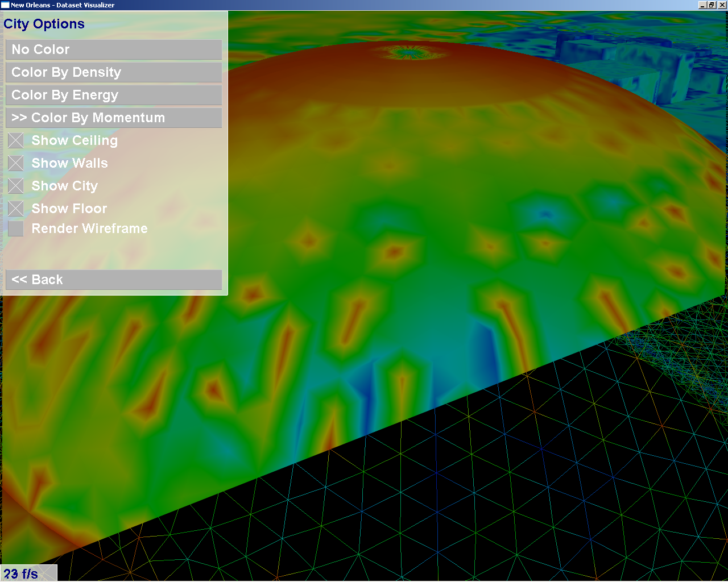Enable Render Wireframe checkbox
Viewport: 728px width, 582px height.
[16, 228]
